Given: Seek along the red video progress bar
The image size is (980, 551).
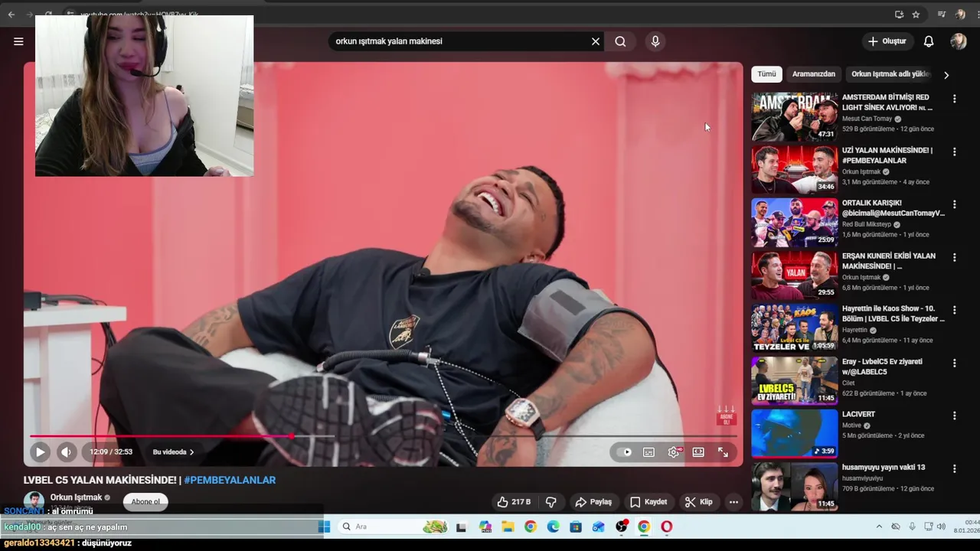Looking at the screenshot, I should 383,436.
